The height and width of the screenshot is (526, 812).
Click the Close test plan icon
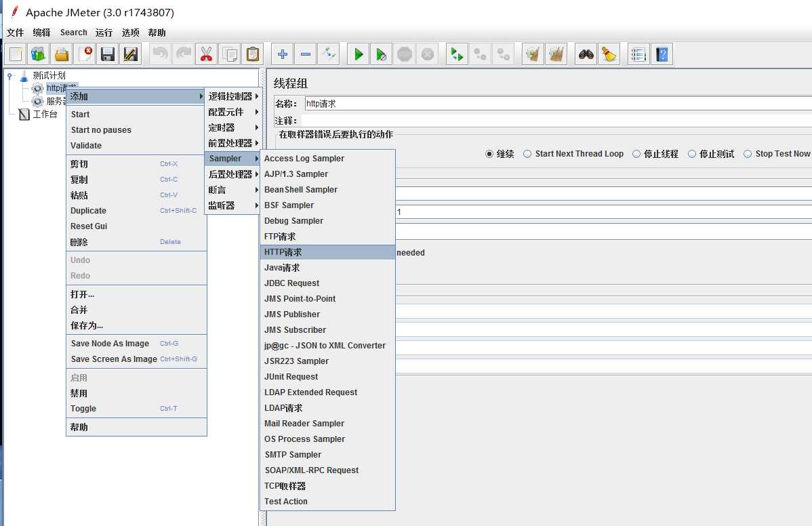pos(85,54)
